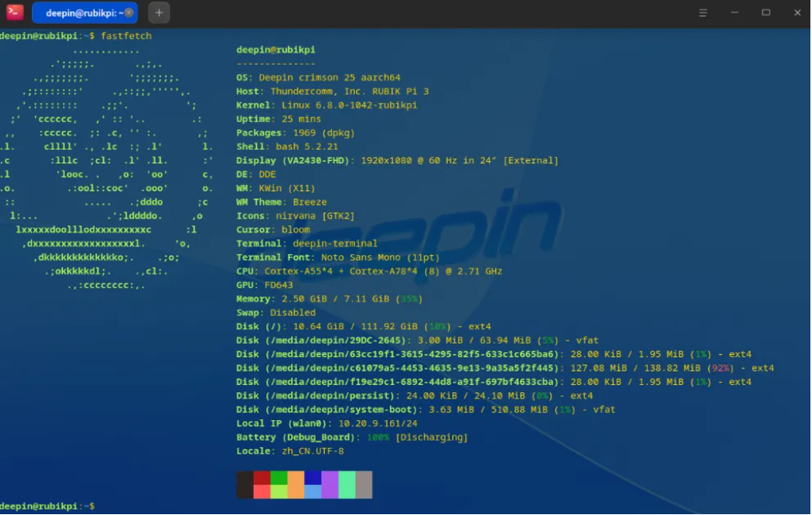Click the deepin terminal app icon

click(14, 12)
